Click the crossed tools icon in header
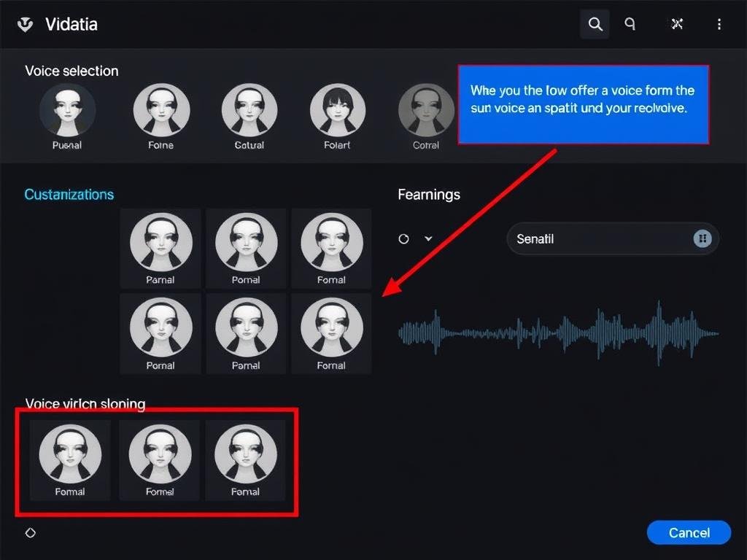 click(677, 24)
